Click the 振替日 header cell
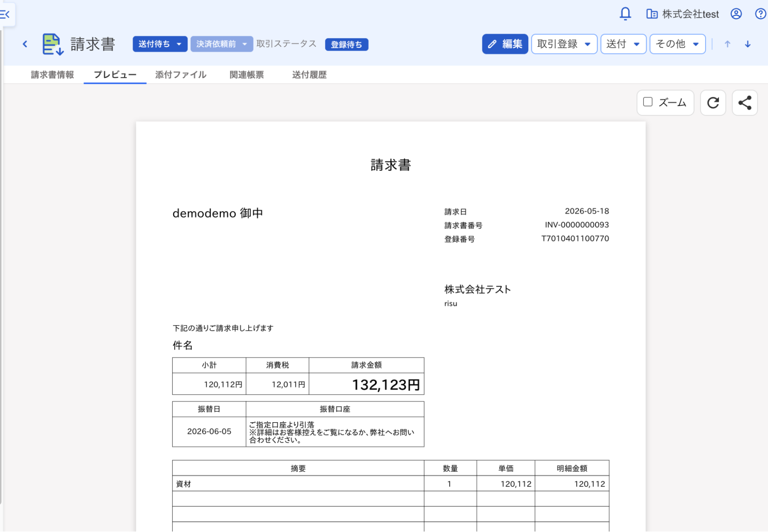Image resolution: width=768 pixels, height=532 pixels. pyautogui.click(x=209, y=409)
